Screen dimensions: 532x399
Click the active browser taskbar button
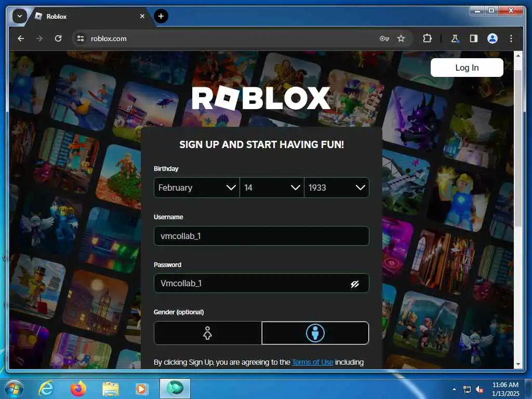coord(175,389)
